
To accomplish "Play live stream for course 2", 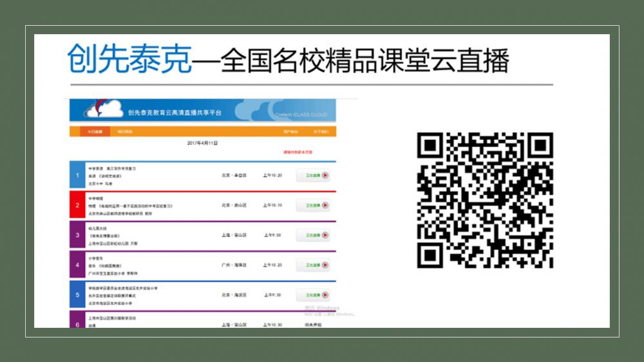I will (x=325, y=205).
